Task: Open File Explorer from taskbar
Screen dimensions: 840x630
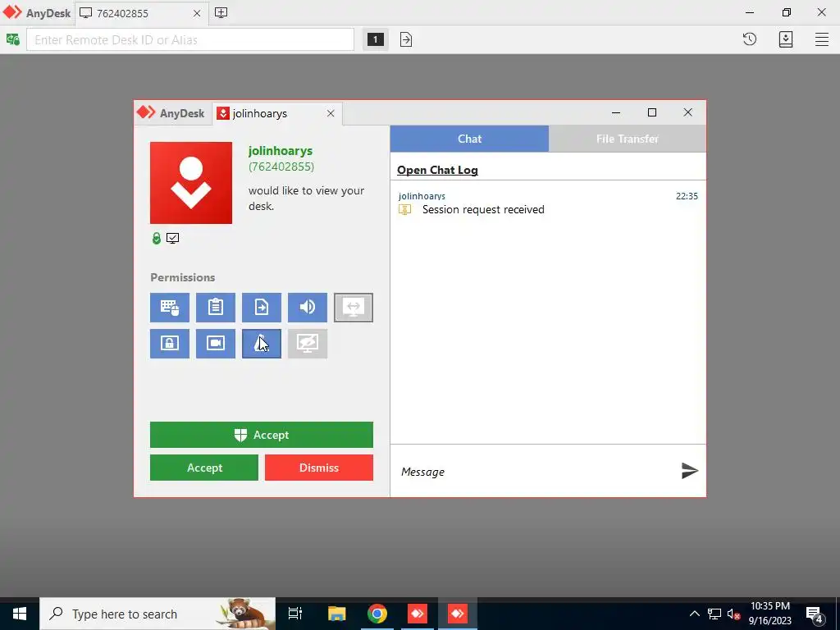Action: coord(336,614)
